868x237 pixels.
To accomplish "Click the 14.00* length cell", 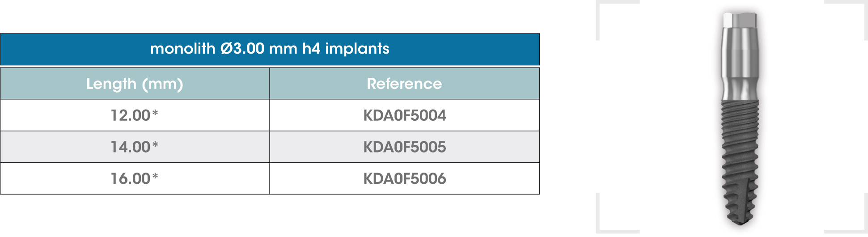I will [135, 147].
